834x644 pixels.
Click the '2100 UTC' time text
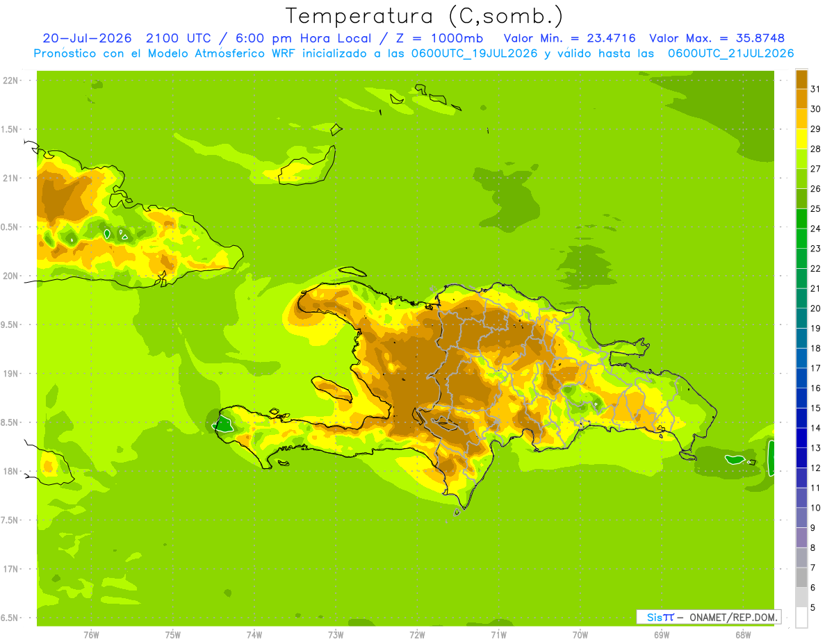(x=179, y=38)
